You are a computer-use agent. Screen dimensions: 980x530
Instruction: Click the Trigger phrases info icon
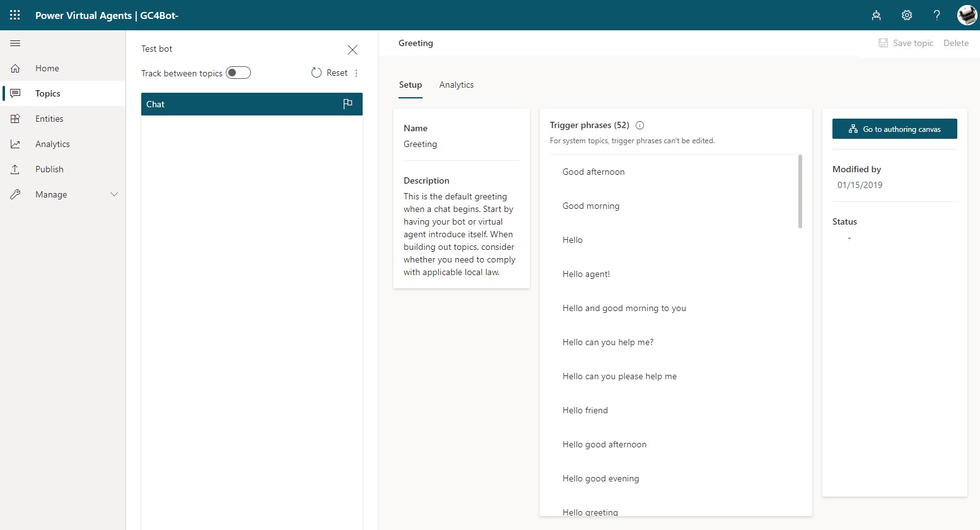click(639, 125)
